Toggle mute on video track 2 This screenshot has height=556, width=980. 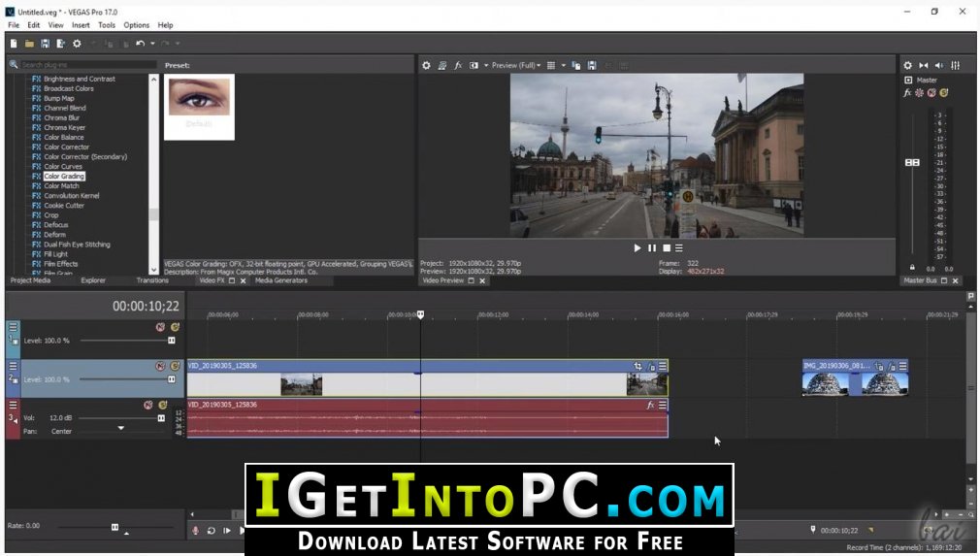click(x=161, y=366)
